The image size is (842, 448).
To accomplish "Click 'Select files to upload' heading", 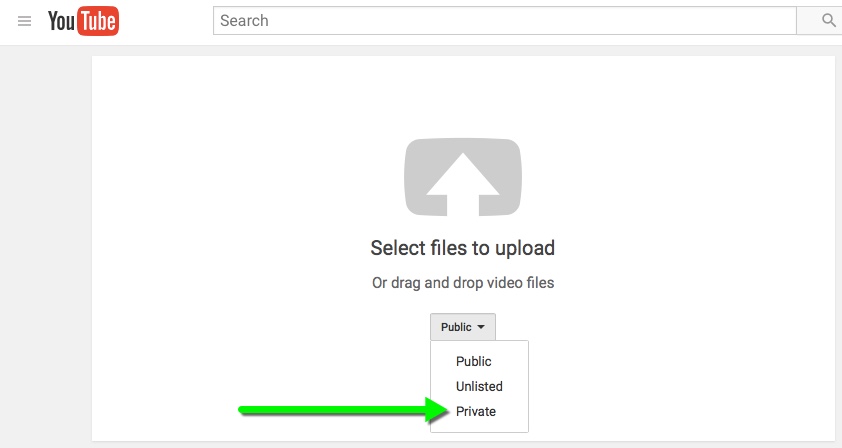I will click(462, 248).
